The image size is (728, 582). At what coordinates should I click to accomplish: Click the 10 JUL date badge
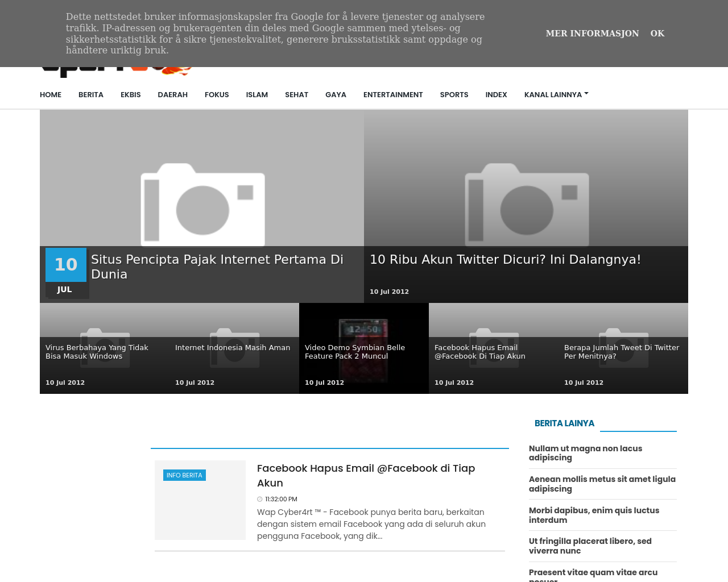66,273
